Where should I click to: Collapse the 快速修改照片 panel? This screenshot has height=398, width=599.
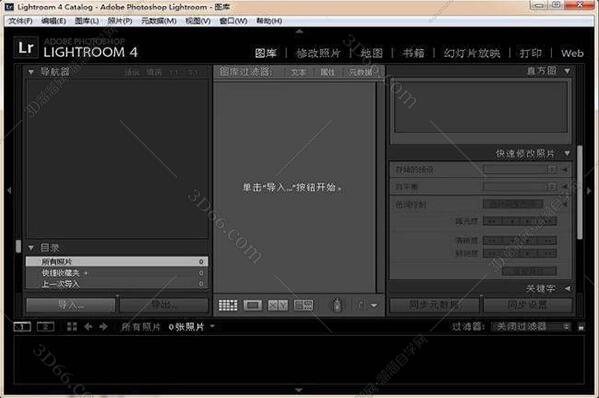pyautogui.click(x=567, y=154)
